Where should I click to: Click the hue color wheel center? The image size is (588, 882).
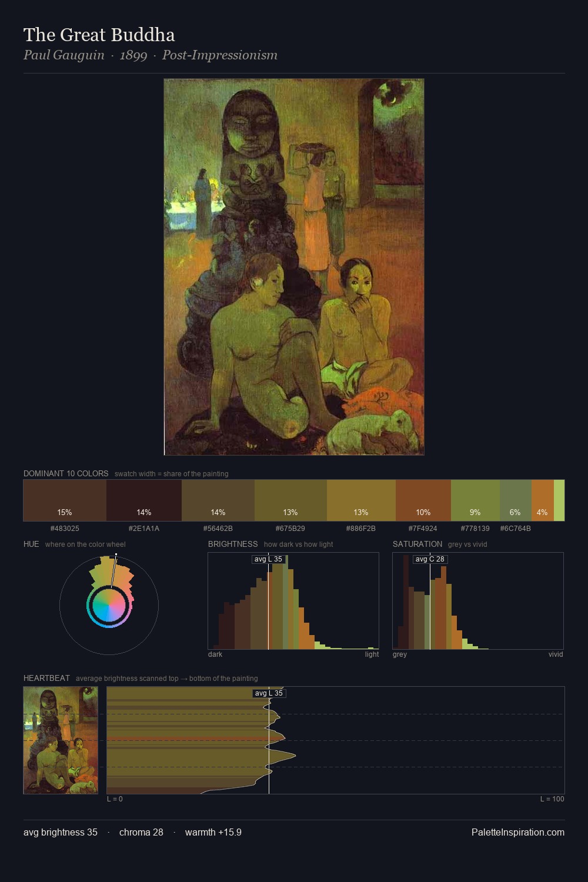(x=109, y=605)
